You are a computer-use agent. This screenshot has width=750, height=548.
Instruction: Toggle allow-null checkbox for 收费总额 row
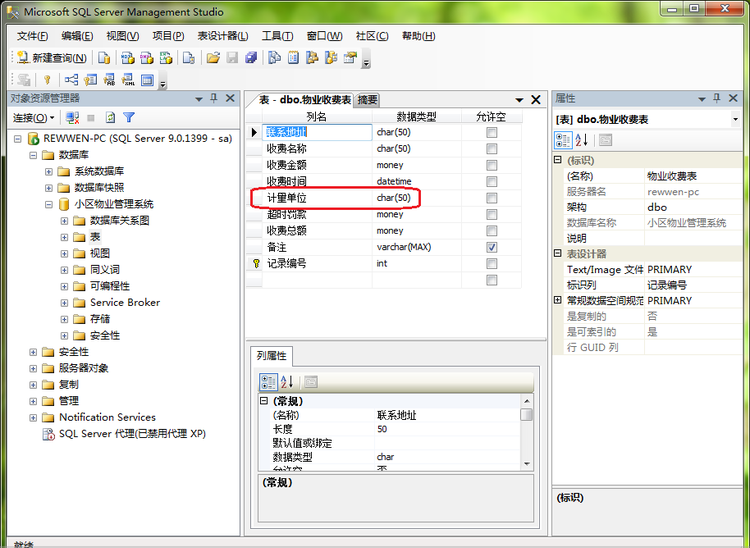(x=491, y=231)
